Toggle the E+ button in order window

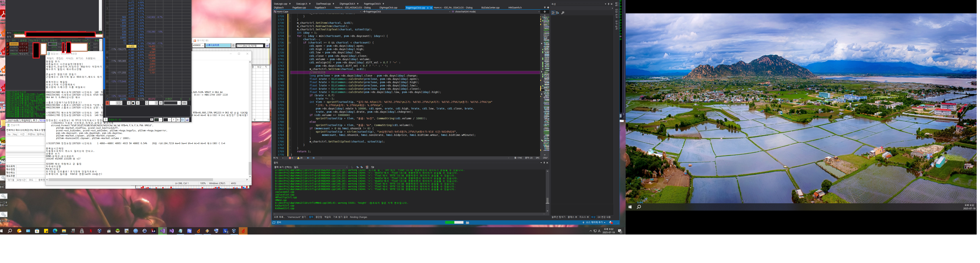click(x=183, y=120)
